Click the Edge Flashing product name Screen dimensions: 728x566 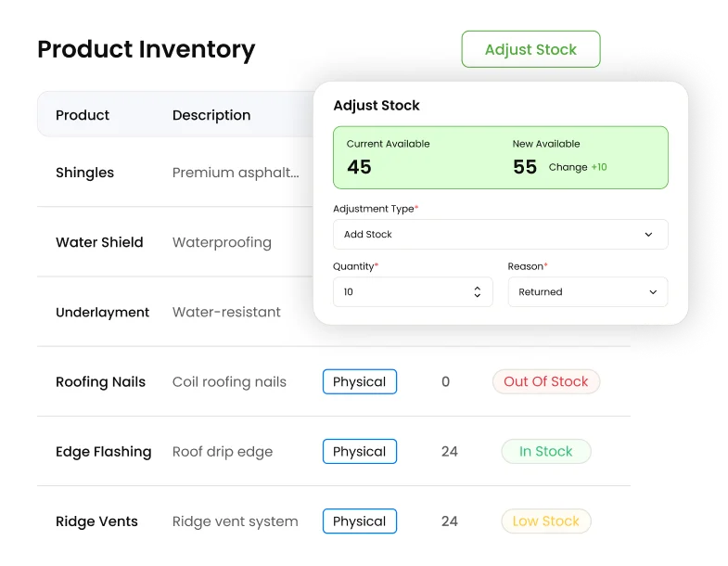104,452
